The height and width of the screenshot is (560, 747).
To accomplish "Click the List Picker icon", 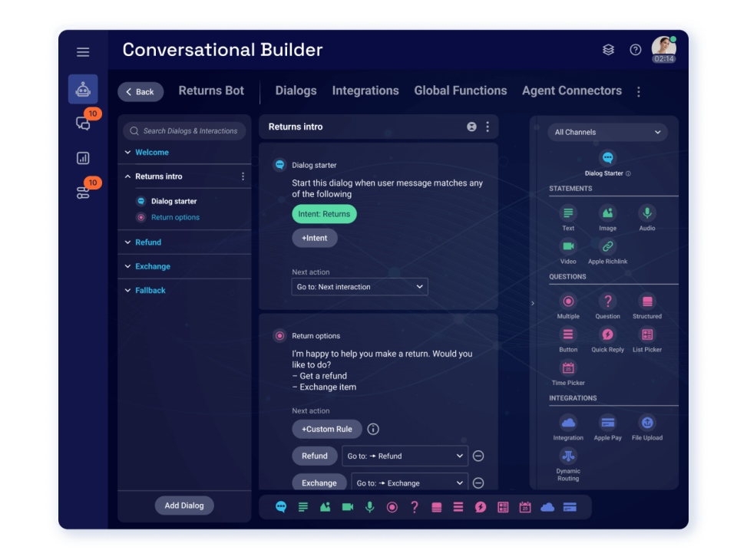I will pos(646,336).
